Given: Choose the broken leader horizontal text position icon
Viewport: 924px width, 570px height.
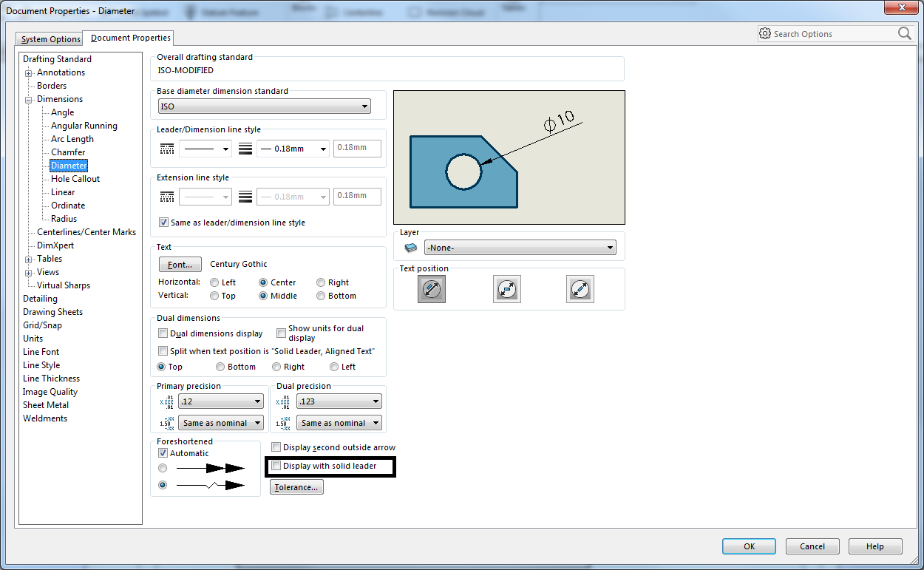Looking at the screenshot, I should pyautogui.click(x=506, y=289).
